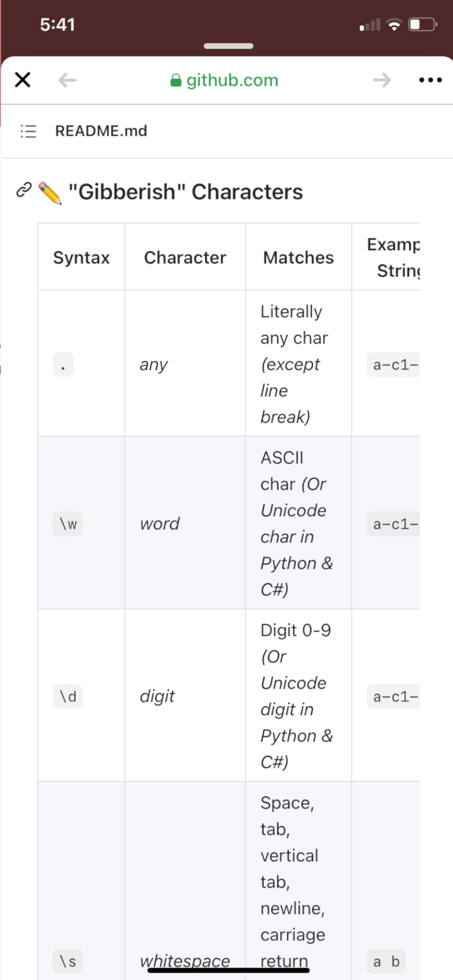Open the README table of contents icon
The width and height of the screenshot is (453, 980).
tap(28, 131)
